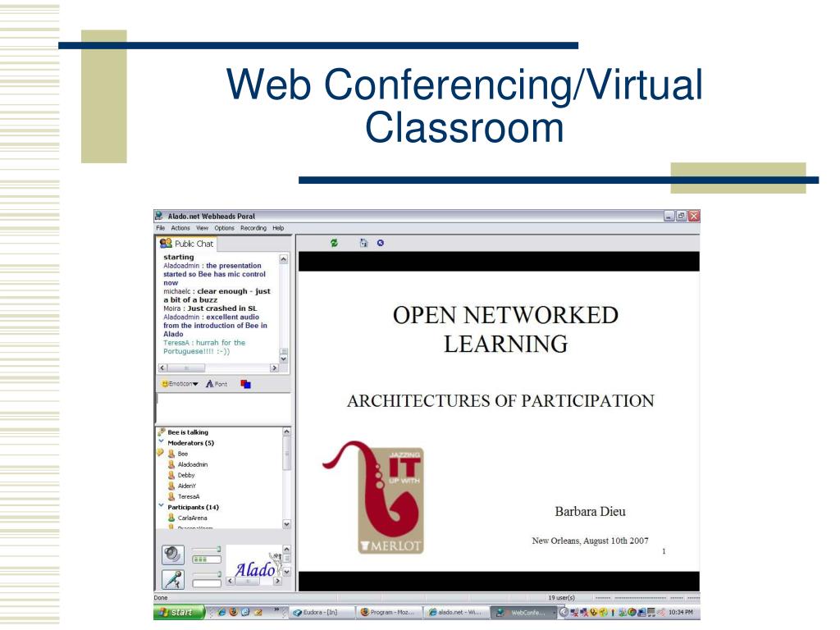
Task: Select moderator TeresaA in user list
Action: coord(189,496)
